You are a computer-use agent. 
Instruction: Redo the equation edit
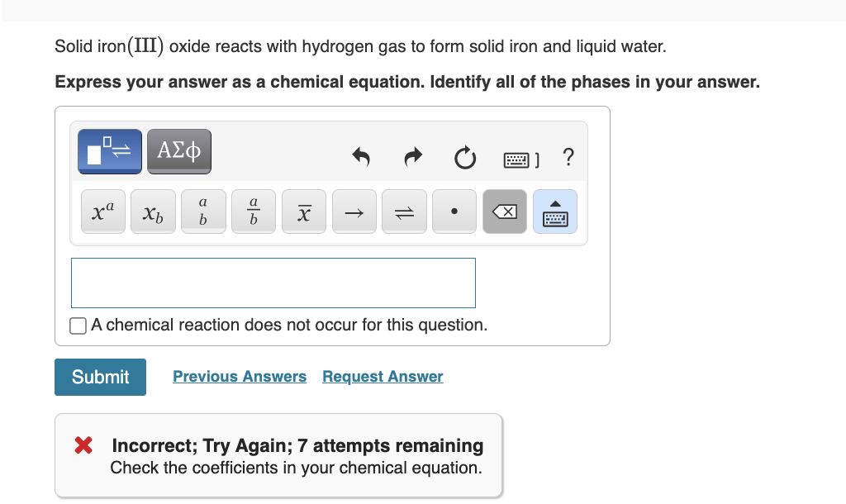(412, 158)
